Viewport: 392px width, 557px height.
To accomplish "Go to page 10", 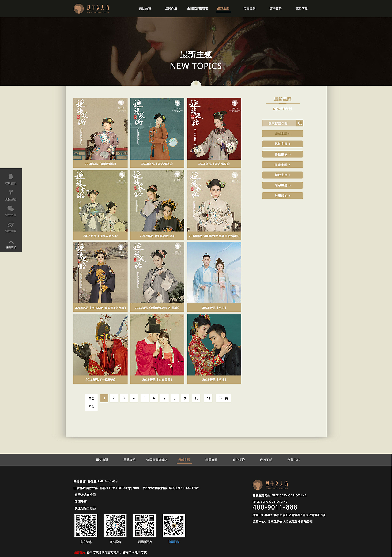I will click(x=196, y=398).
